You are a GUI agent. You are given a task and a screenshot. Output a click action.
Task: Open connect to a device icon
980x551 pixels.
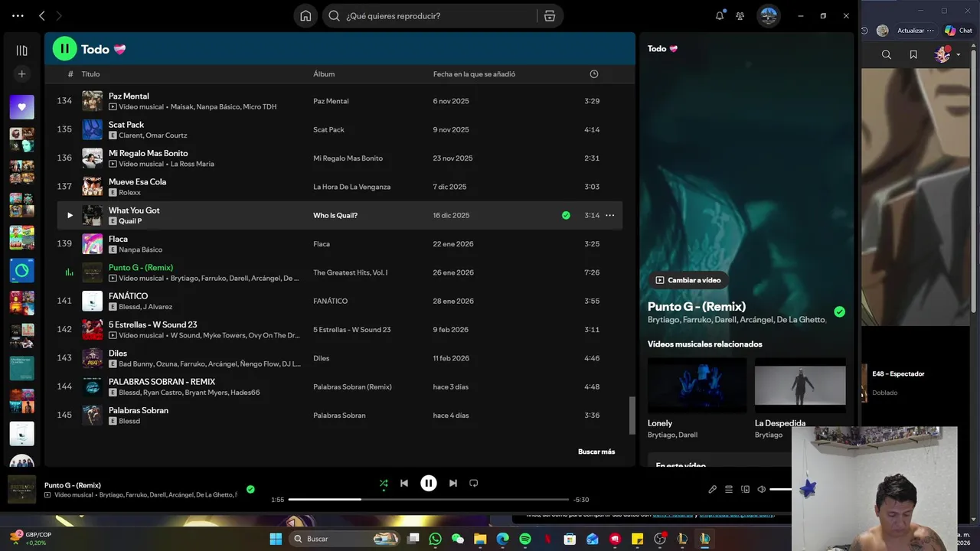(x=745, y=489)
